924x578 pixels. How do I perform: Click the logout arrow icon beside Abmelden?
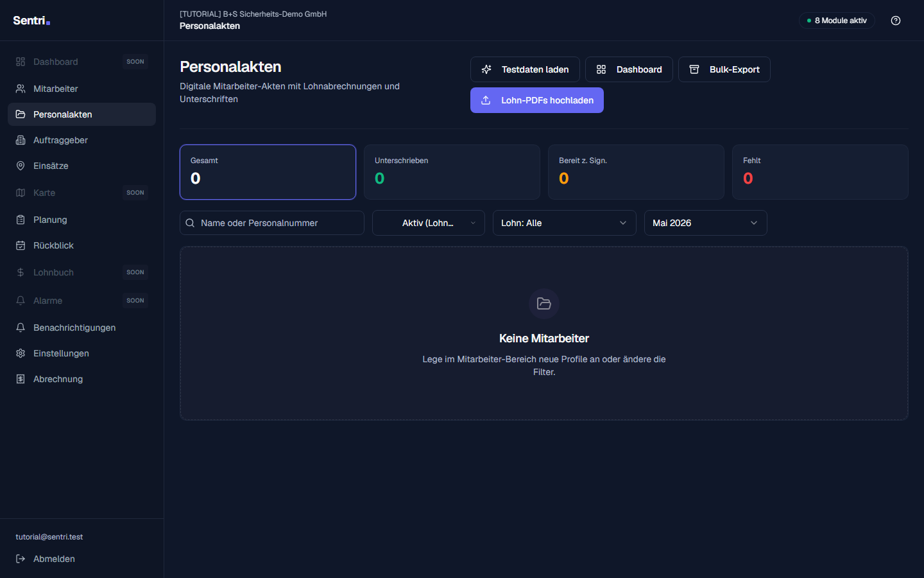click(21, 559)
